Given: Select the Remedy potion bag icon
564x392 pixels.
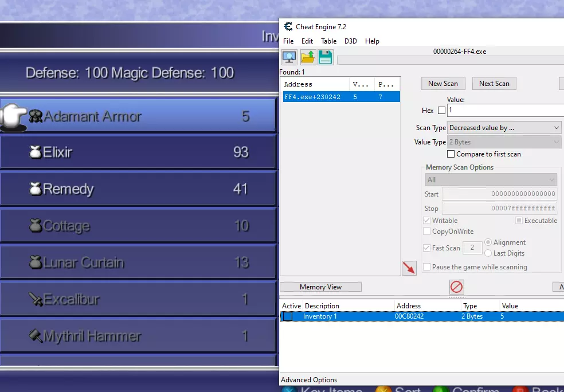Looking at the screenshot, I should pos(36,189).
